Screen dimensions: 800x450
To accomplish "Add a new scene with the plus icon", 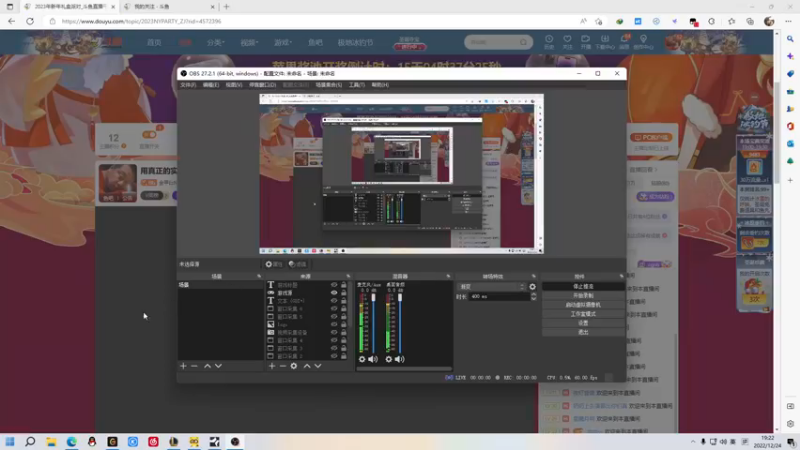I will 183,366.
